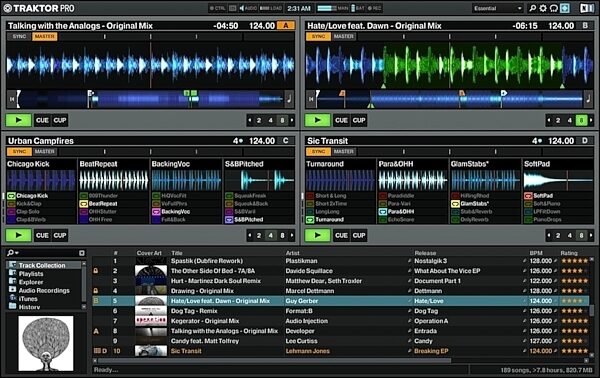Increase Deck B loop size with right arrow
This screenshot has width=600, height=378.
[x=591, y=121]
